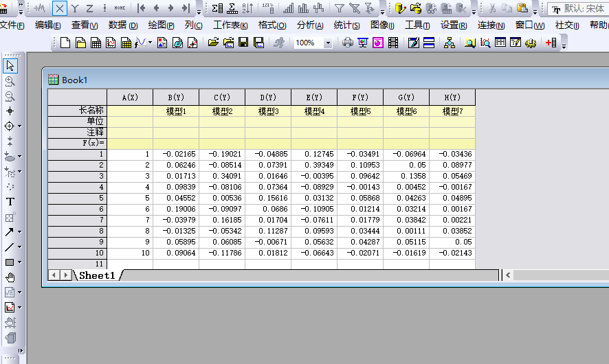Click the New Project icon
Image resolution: width=609 pixels, height=364 pixels.
pos(66,43)
